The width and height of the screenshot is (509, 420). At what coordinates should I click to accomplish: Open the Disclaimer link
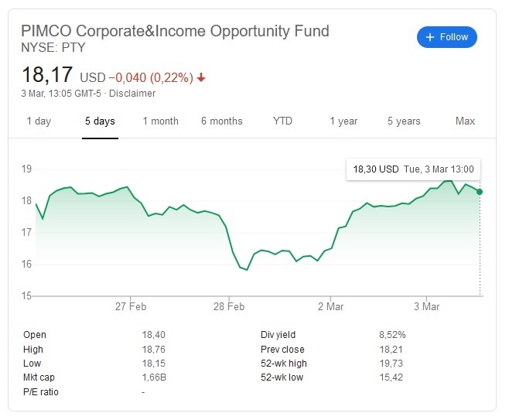132,94
